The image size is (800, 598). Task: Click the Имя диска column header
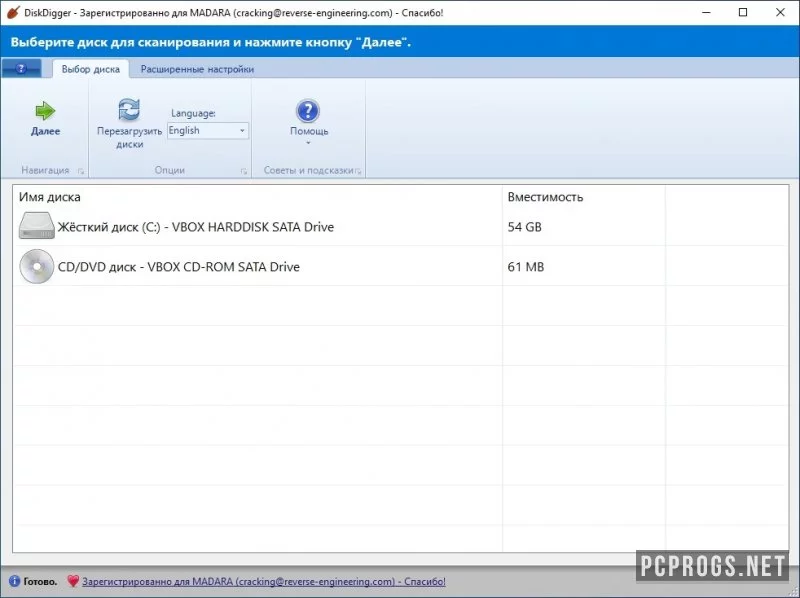tap(49, 197)
